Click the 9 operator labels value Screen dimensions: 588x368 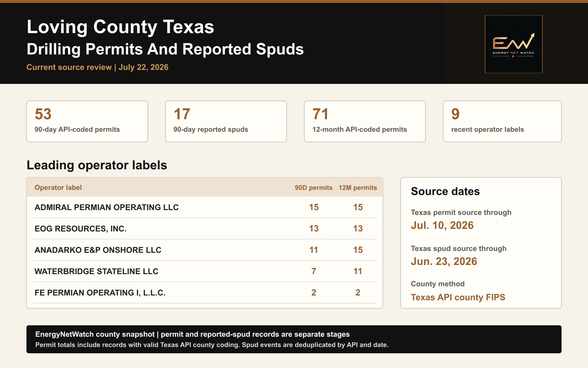pyautogui.click(x=455, y=114)
